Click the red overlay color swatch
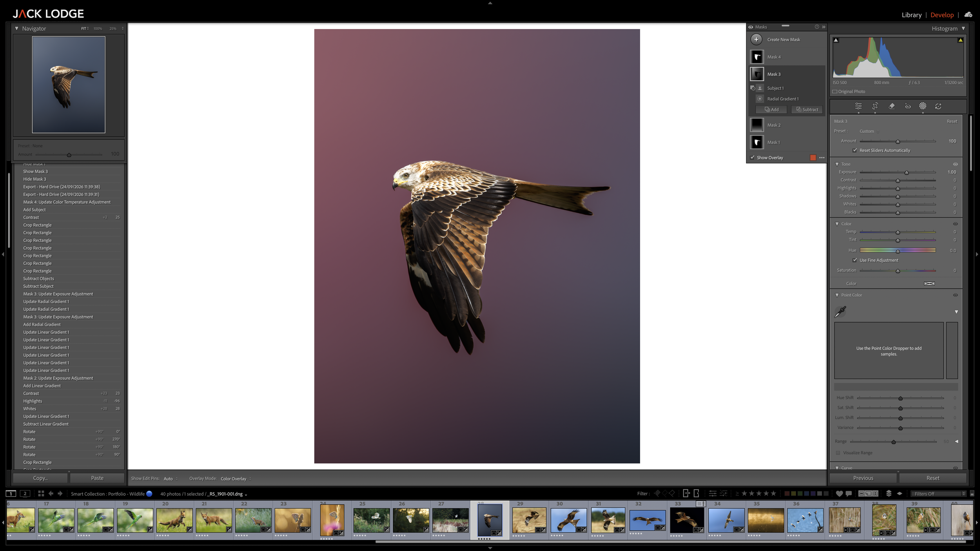The width and height of the screenshot is (980, 551). (x=813, y=158)
